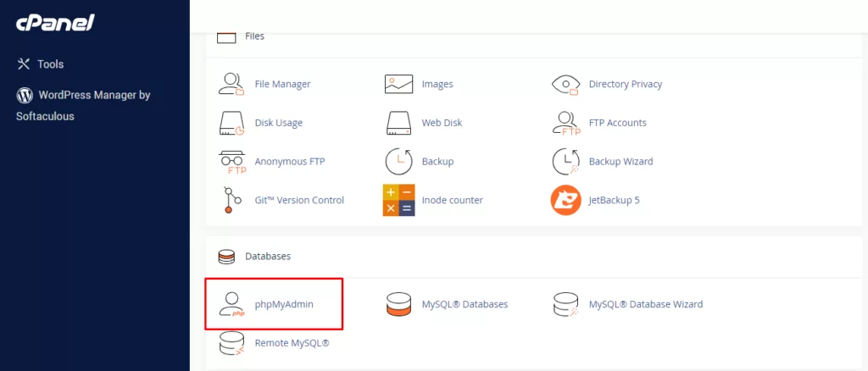Viewport: 868px width, 371px height.
Task: Open the Git Version Control link
Action: pos(299,200)
